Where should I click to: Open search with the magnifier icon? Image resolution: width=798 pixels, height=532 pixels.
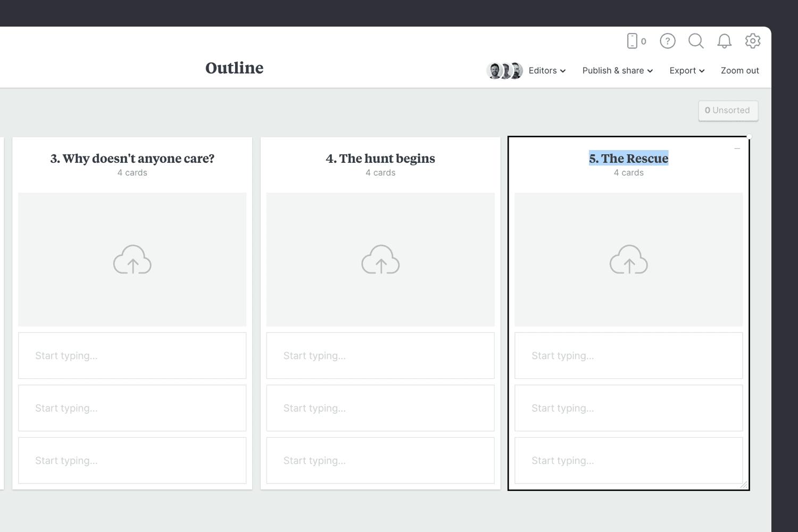point(696,41)
